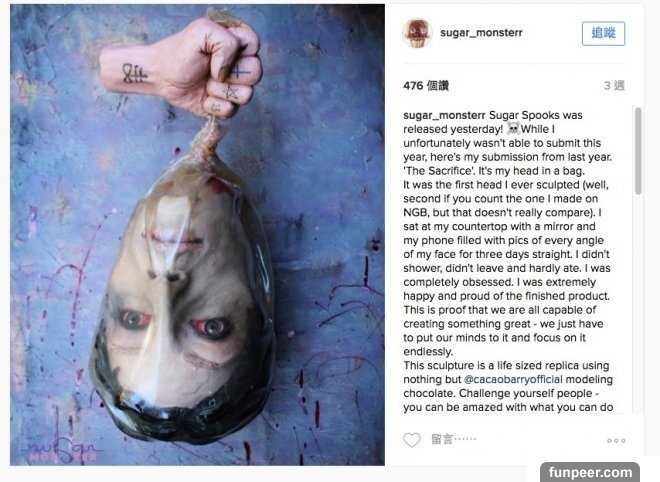Click the funpeer.com watermark badge
Screen dimensions: 660x482
[x=590, y=472]
